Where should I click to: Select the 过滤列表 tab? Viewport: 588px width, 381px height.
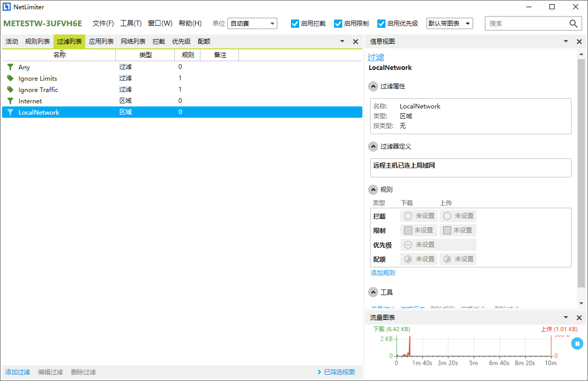point(69,42)
